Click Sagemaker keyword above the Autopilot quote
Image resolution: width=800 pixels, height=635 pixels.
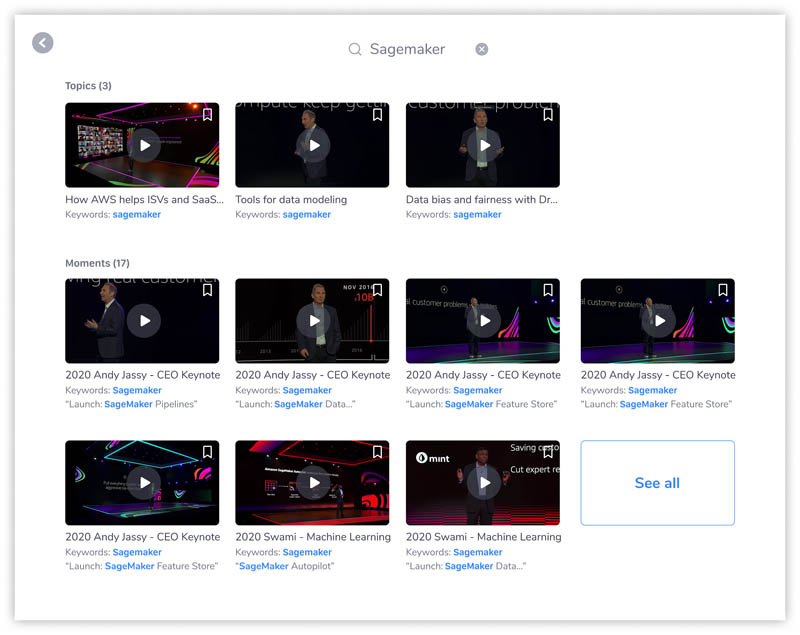click(307, 552)
